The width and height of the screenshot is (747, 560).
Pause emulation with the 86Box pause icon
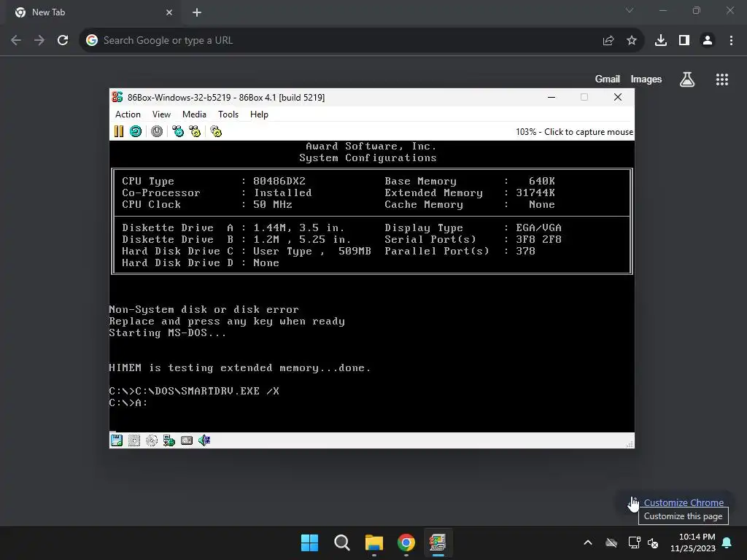coord(119,131)
